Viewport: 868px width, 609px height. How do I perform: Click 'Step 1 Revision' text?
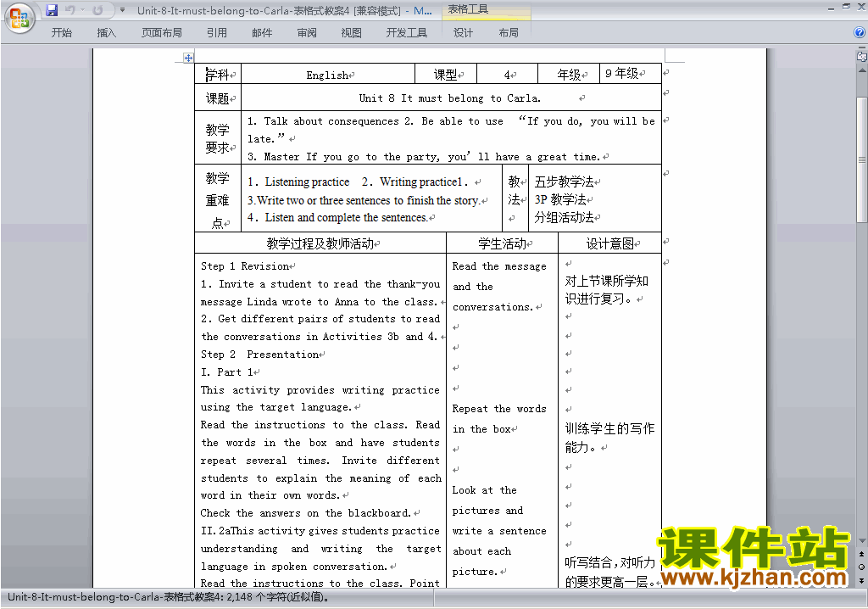click(x=245, y=266)
